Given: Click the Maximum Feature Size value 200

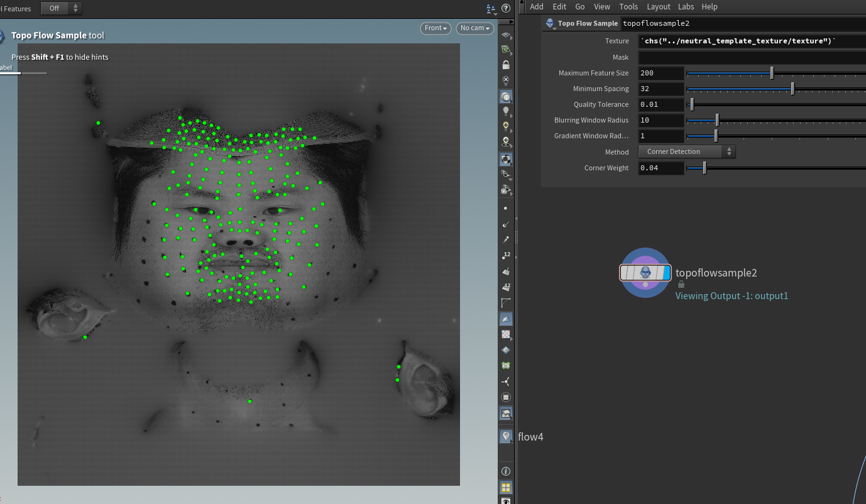Looking at the screenshot, I should pos(661,73).
